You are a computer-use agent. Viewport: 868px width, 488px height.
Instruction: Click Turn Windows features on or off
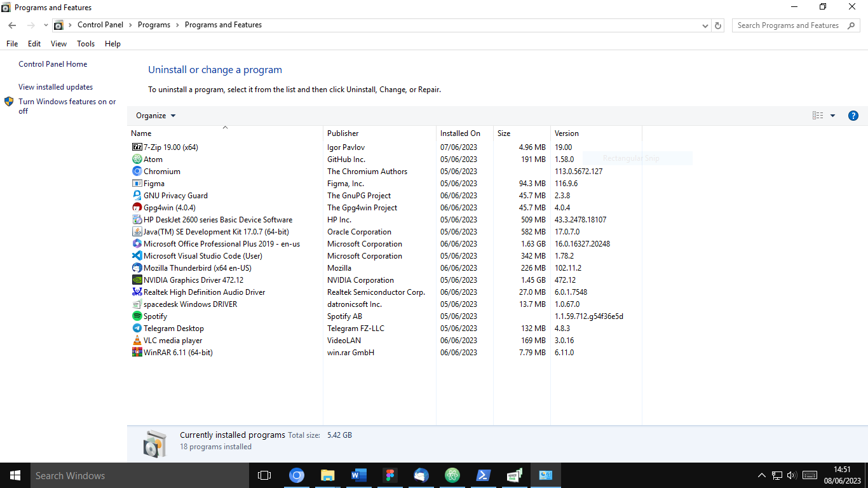point(67,106)
